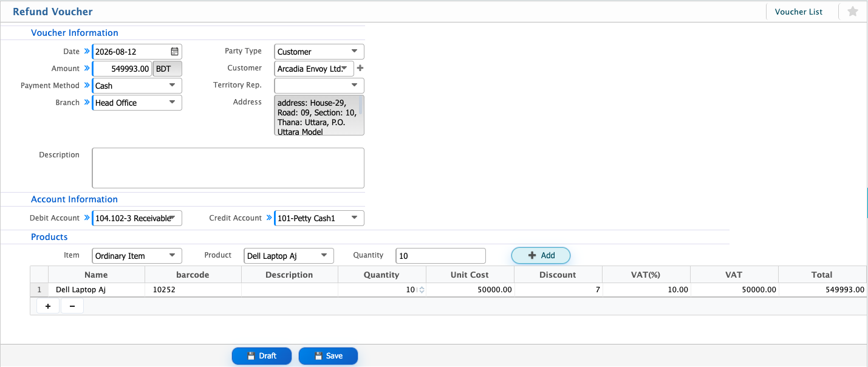The width and height of the screenshot is (868, 367).
Task: Open Party Type dropdown
Action: pyautogui.click(x=320, y=52)
